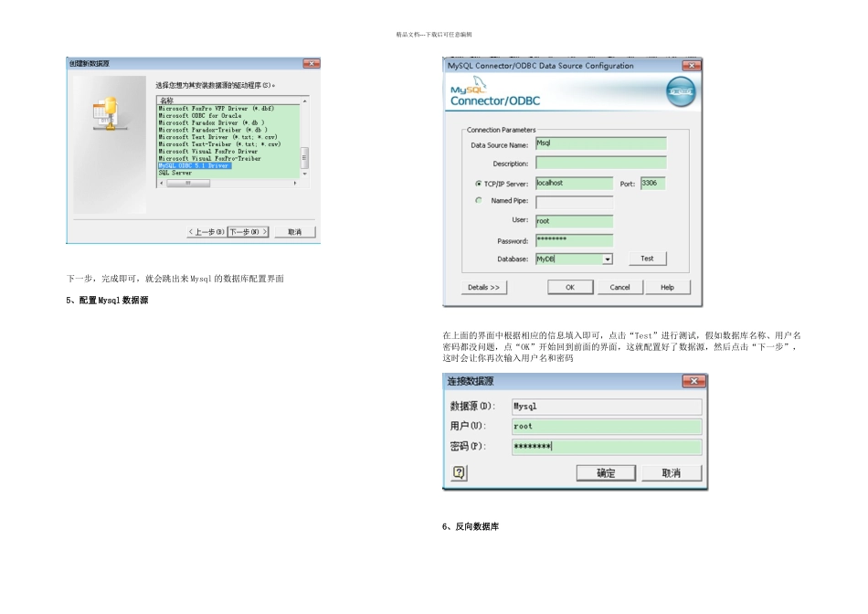This screenshot has width=868, height=614.
Task: Click the 上一步 (Back) button
Action: pos(206,232)
